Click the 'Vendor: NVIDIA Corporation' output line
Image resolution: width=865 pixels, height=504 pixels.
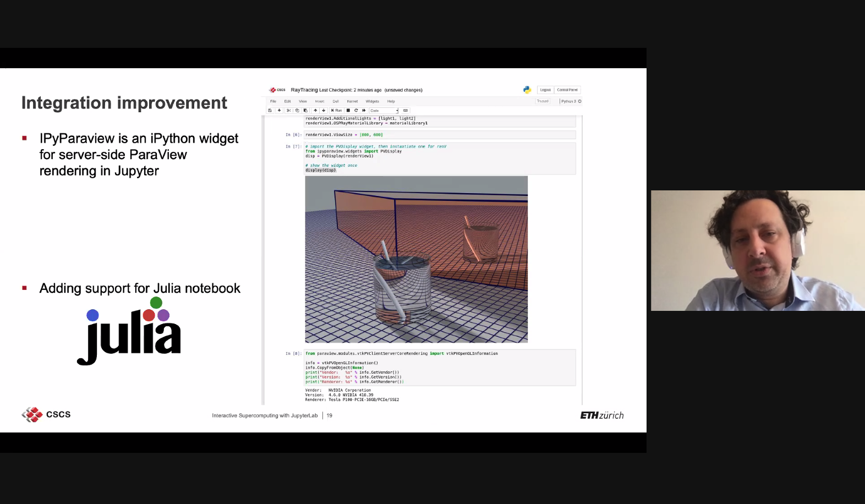pyautogui.click(x=338, y=390)
